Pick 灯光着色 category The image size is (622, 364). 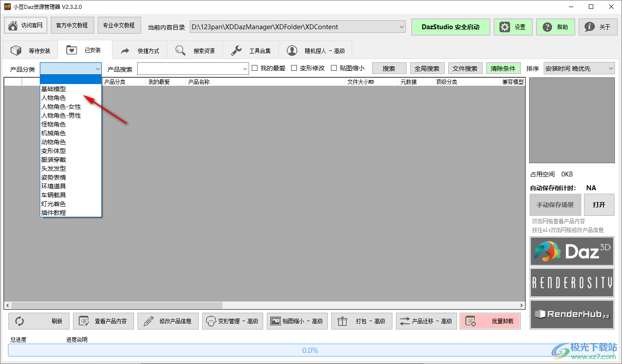(71, 204)
